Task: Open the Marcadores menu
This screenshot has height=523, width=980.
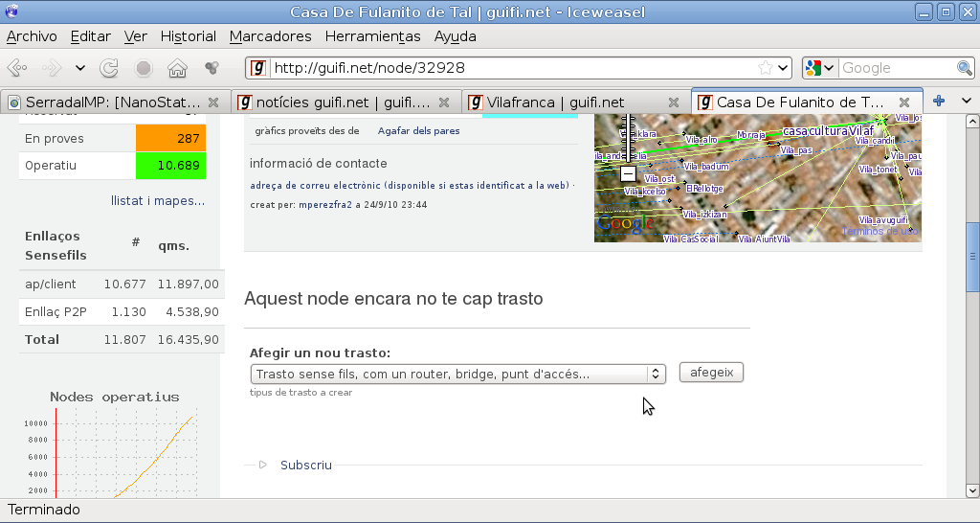Action: click(x=270, y=36)
